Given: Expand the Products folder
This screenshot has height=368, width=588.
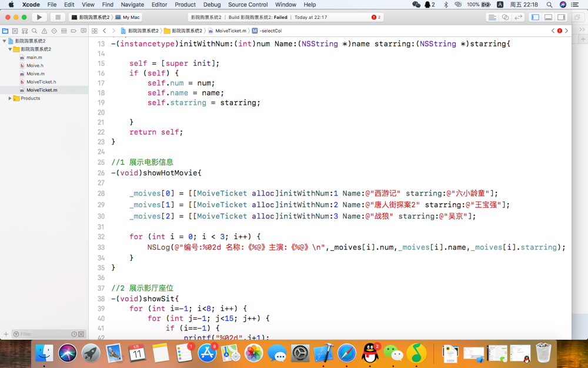Looking at the screenshot, I should (x=10, y=98).
